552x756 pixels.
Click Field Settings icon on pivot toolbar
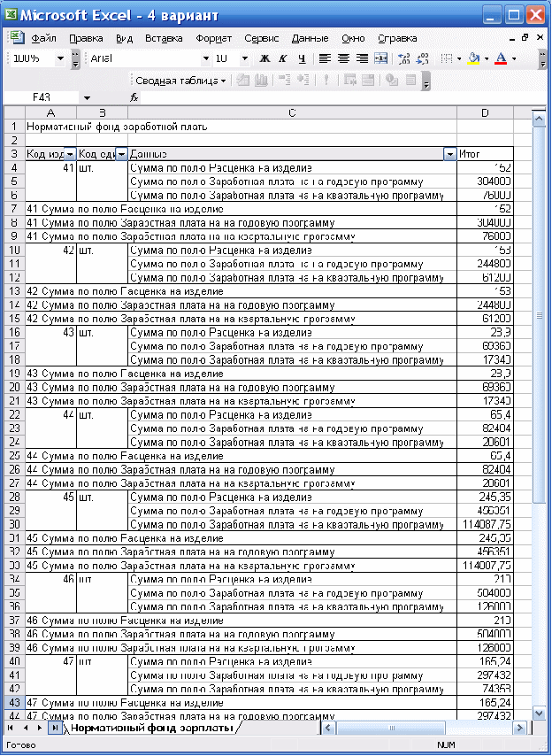(x=392, y=81)
